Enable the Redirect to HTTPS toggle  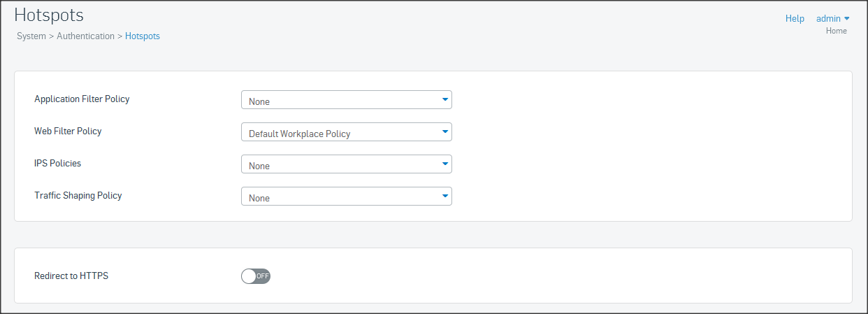[256, 276]
